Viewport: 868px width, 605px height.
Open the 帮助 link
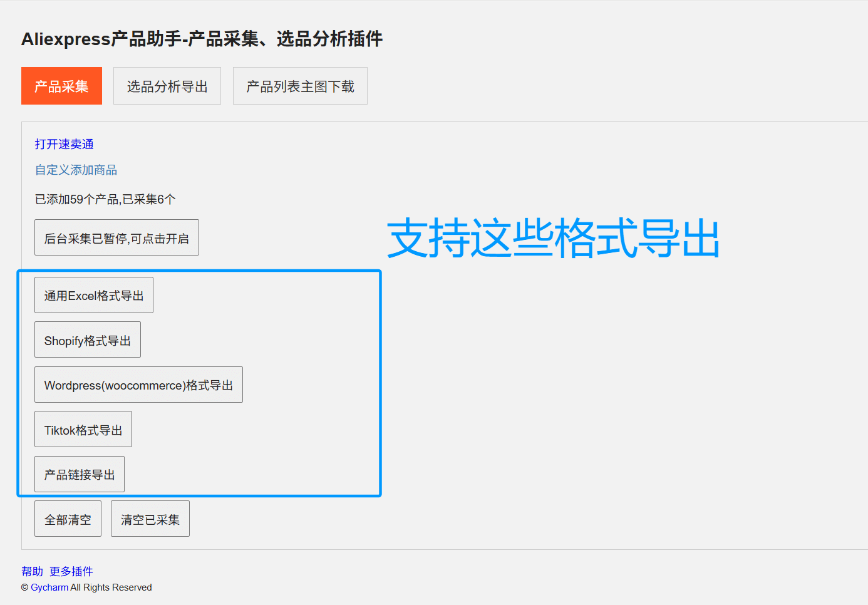32,571
